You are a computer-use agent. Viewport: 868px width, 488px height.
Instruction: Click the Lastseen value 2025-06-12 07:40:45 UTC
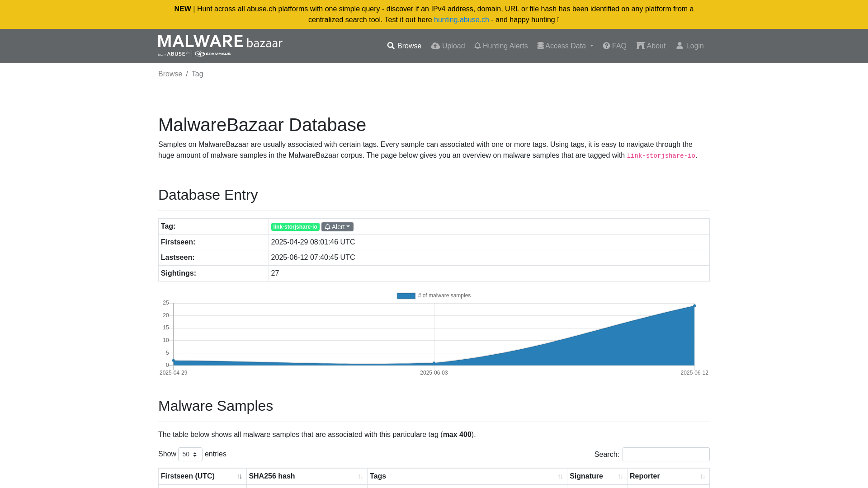[x=313, y=258]
